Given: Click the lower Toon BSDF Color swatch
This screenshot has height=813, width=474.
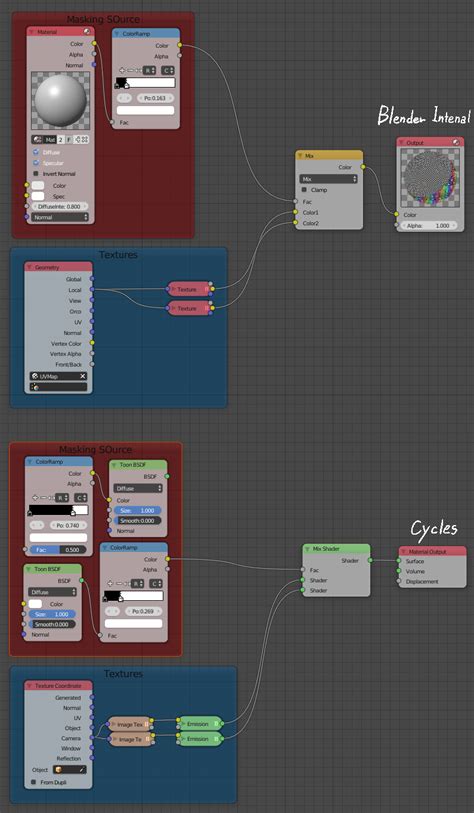Looking at the screenshot, I should (x=35, y=604).
